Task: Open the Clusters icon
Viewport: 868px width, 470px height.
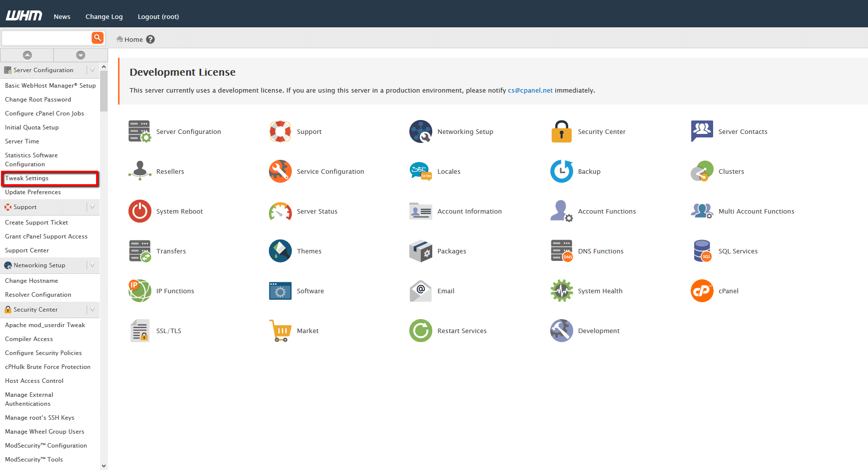Action: 702,171
